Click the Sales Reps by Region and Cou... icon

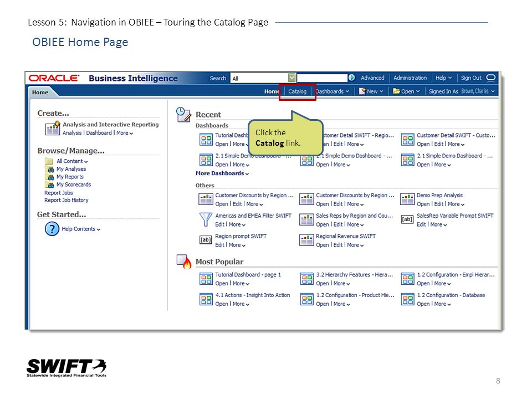coord(306,219)
